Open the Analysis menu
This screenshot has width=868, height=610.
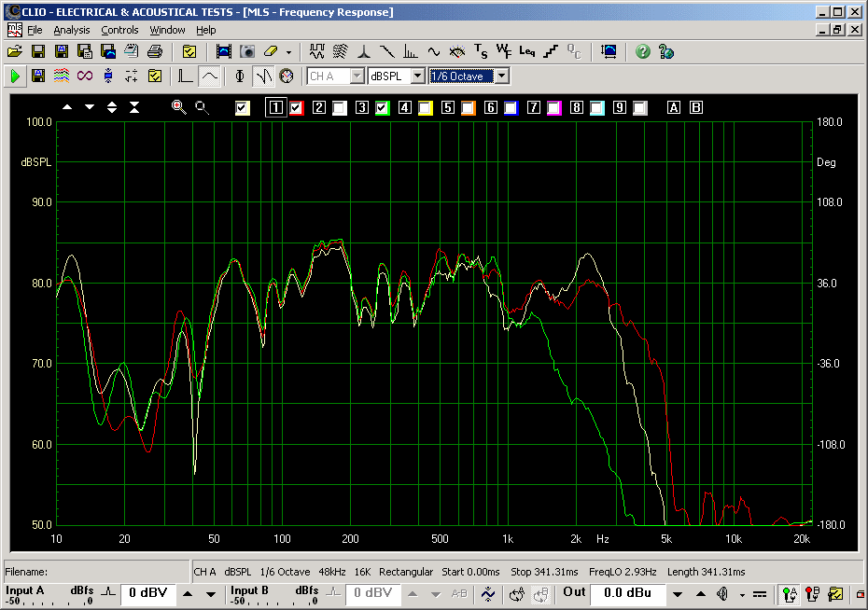72,30
